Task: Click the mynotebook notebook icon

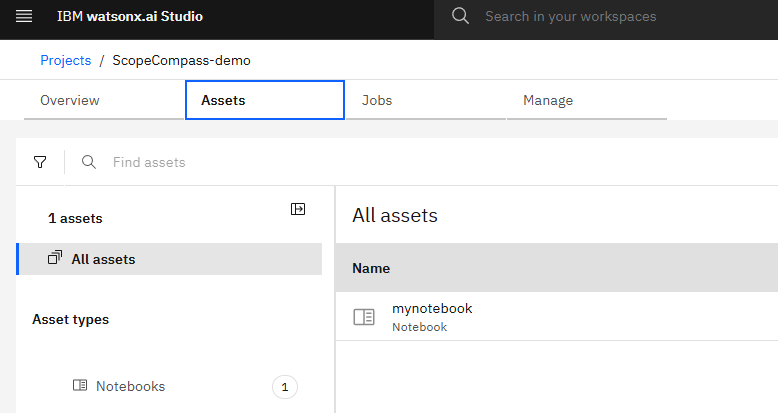Action: (x=364, y=317)
